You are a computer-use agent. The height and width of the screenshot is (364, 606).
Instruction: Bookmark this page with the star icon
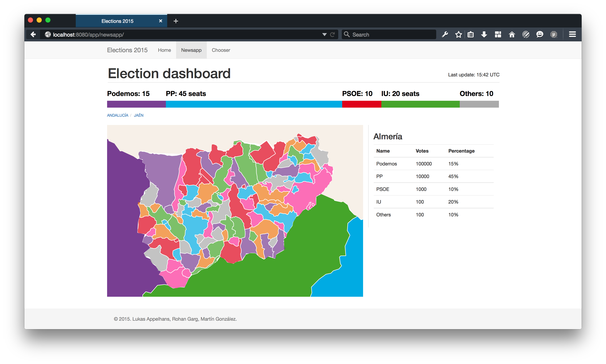458,35
